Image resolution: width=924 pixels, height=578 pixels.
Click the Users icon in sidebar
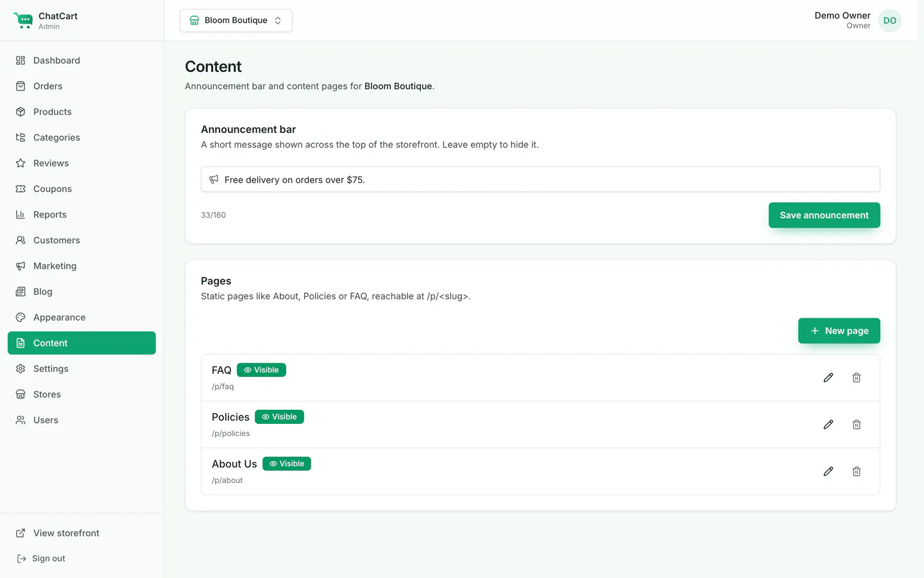[21, 420]
